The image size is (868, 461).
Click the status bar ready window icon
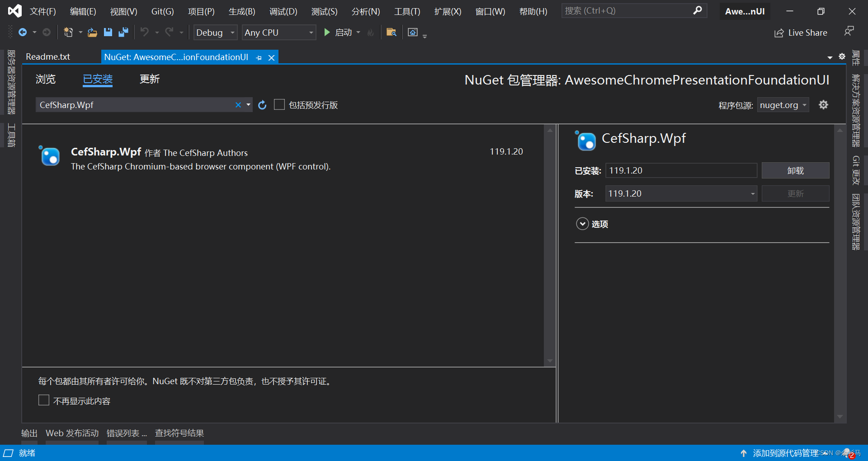click(x=8, y=453)
